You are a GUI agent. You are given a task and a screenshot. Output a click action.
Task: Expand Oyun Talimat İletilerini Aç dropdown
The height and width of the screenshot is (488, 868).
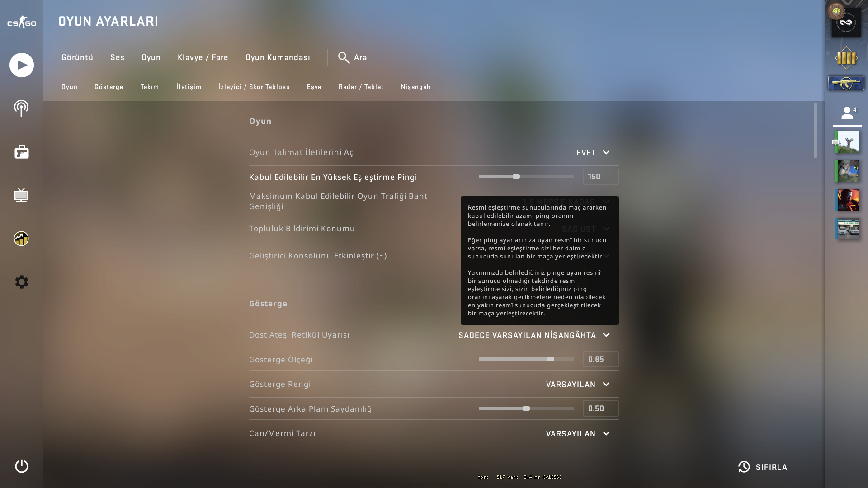(593, 153)
